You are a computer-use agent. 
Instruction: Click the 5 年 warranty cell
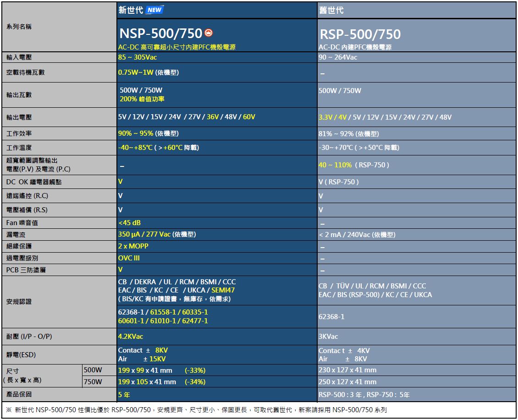124,394
